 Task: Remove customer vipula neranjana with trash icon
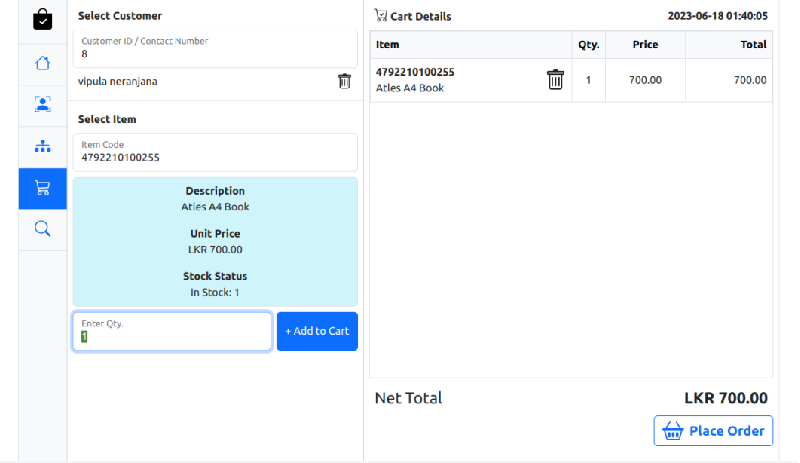344,82
